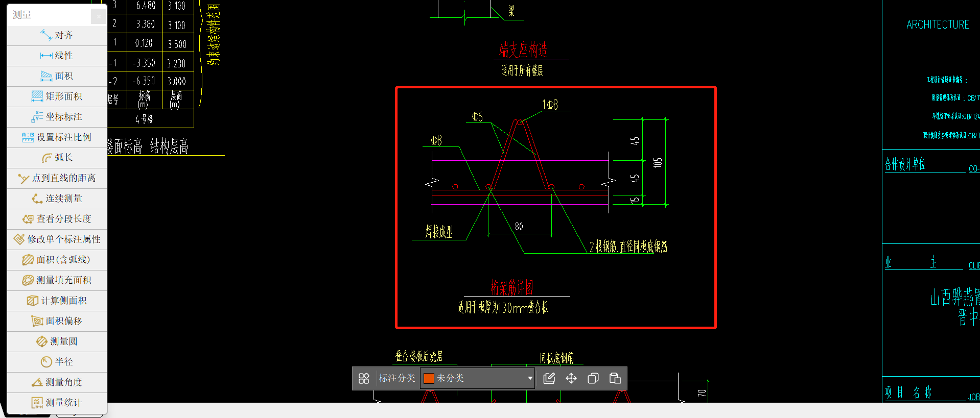Select 测量填充面积 hatch area measurement
This screenshot has width=980, height=418.
[57, 280]
